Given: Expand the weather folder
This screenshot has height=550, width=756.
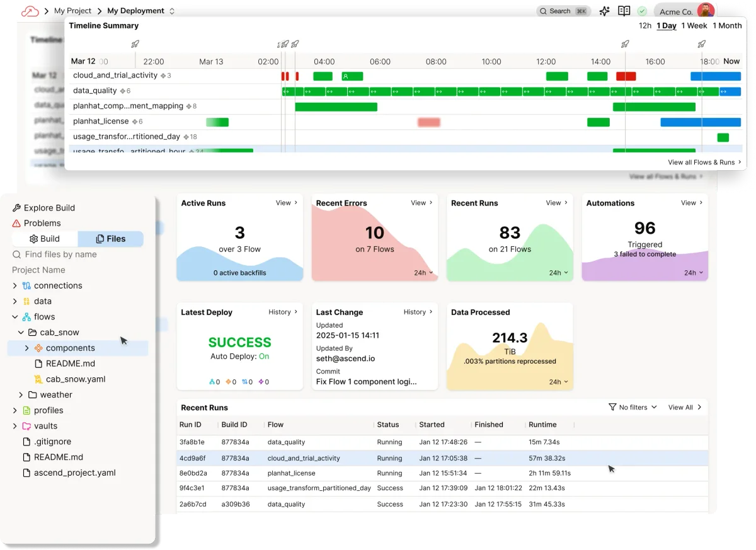Looking at the screenshot, I should [x=21, y=395].
